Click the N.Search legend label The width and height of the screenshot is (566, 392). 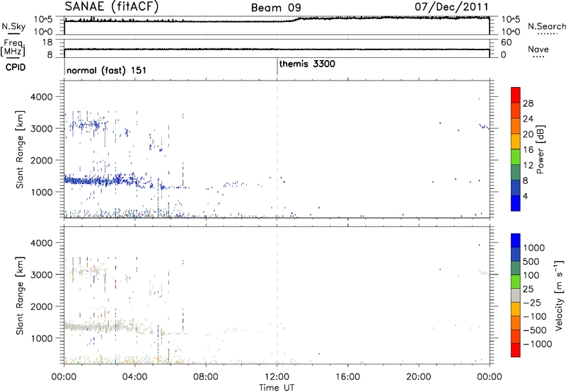(x=547, y=26)
